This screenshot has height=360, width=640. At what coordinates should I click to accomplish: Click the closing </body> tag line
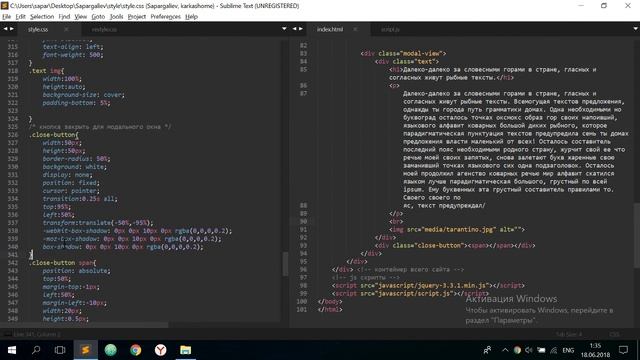(330, 301)
